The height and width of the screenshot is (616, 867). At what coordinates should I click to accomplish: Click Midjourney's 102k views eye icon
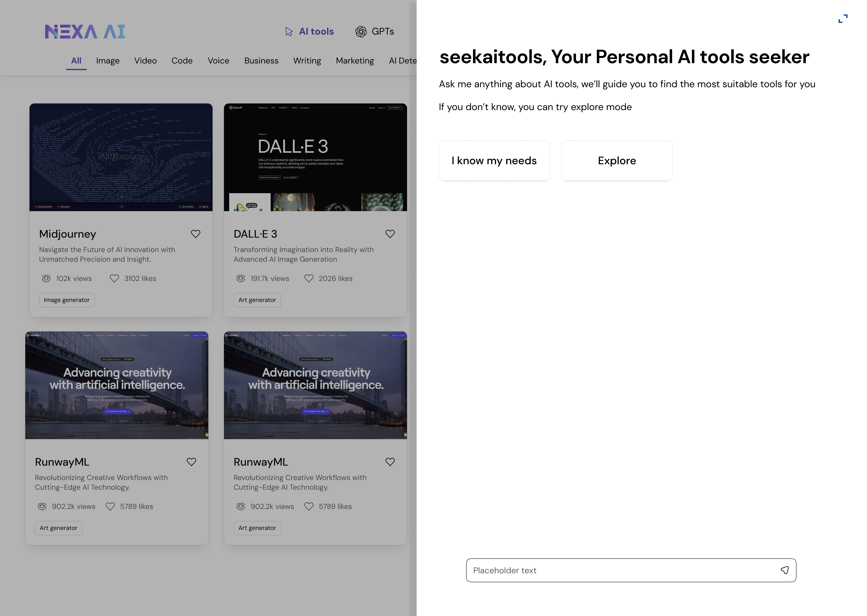click(x=46, y=278)
